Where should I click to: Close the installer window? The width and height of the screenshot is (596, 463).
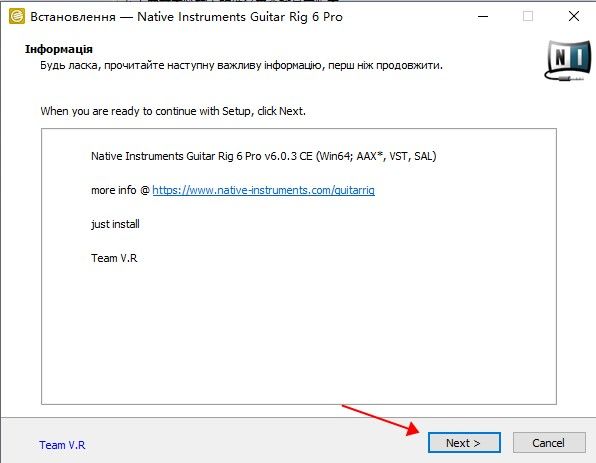[x=574, y=16]
